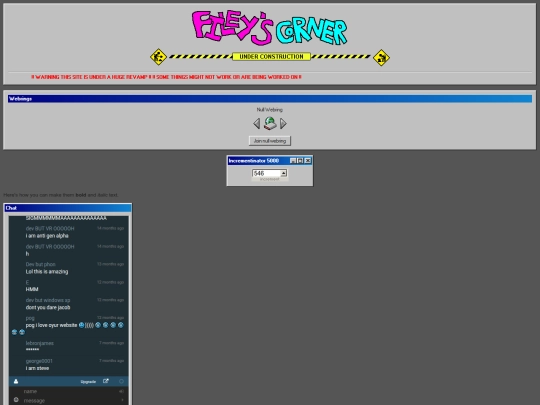Open the emoji picker beside message field
The height and width of the screenshot is (405, 540).
(x=16, y=400)
